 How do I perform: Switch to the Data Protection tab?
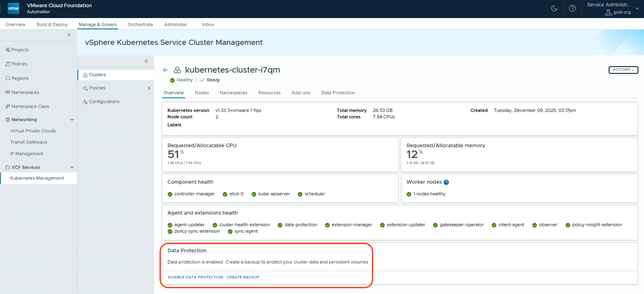(338, 93)
